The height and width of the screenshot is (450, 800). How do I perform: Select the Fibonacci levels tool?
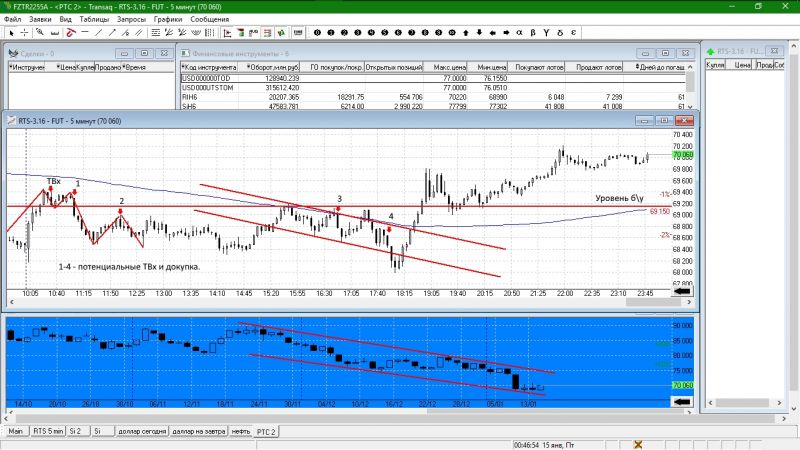point(156,33)
